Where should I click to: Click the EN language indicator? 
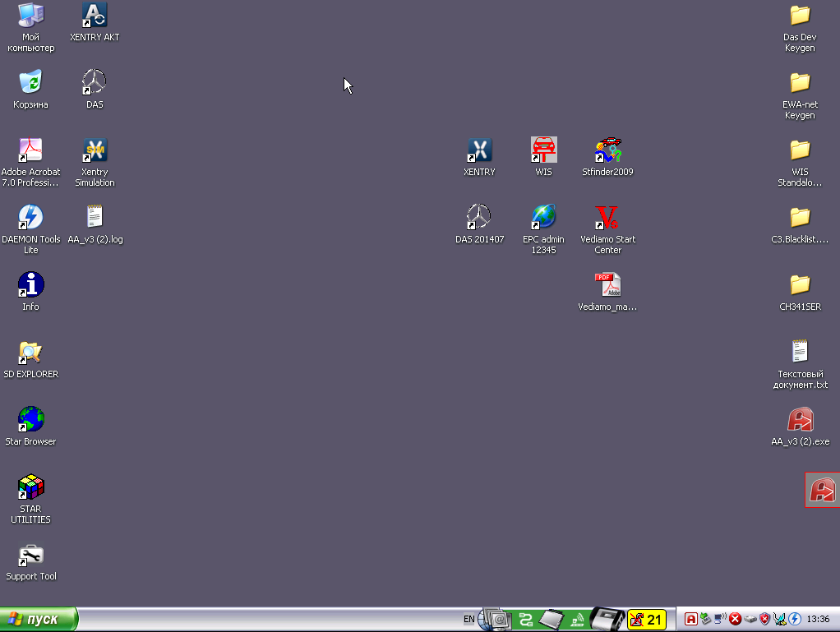coord(468,619)
